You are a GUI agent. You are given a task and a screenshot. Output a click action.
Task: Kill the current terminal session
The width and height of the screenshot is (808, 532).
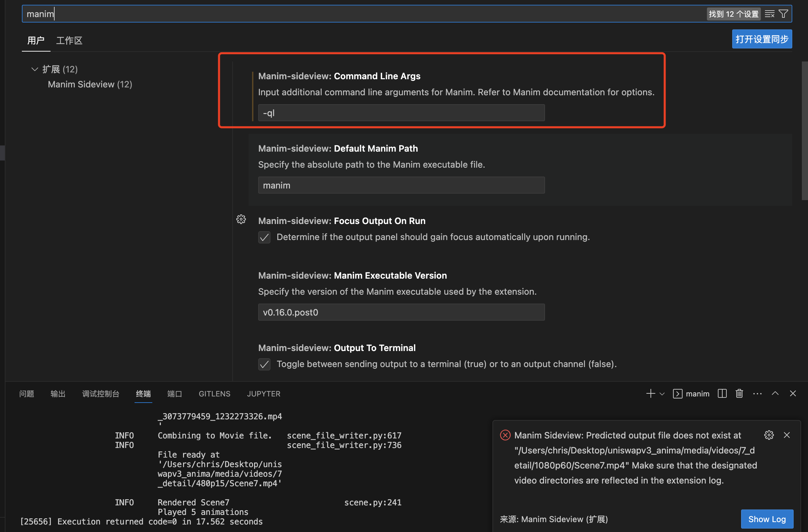click(x=739, y=393)
